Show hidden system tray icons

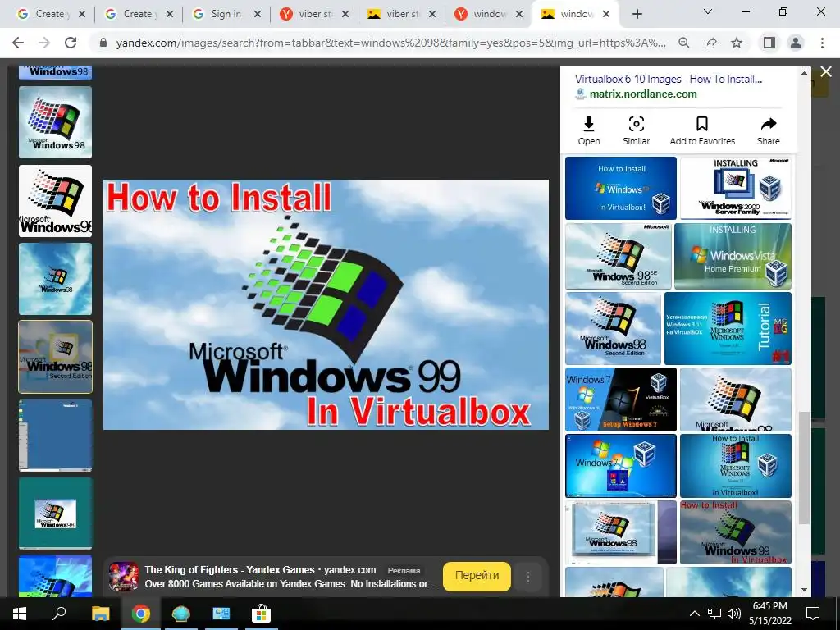coord(694,614)
